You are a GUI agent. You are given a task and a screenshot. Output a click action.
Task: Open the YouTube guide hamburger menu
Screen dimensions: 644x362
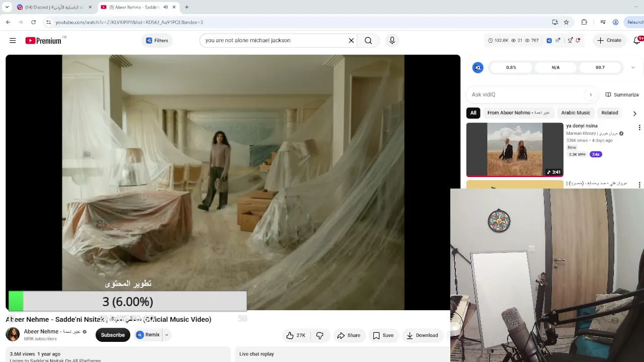[13, 40]
